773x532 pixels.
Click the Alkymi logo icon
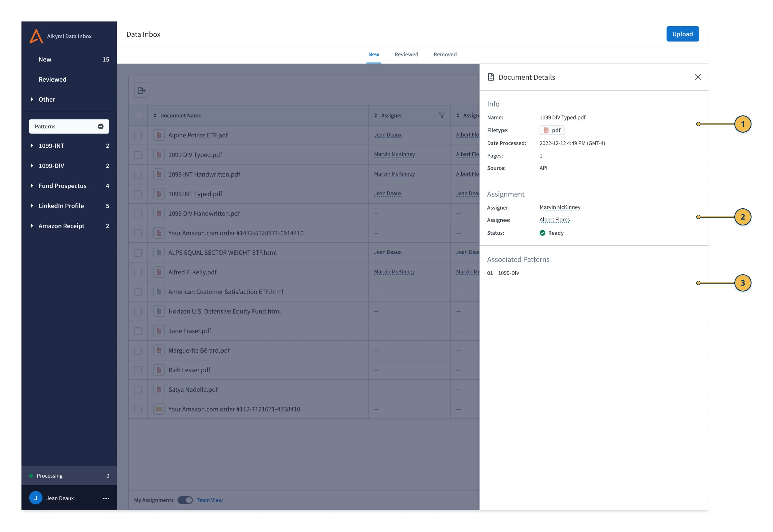pyautogui.click(x=36, y=36)
